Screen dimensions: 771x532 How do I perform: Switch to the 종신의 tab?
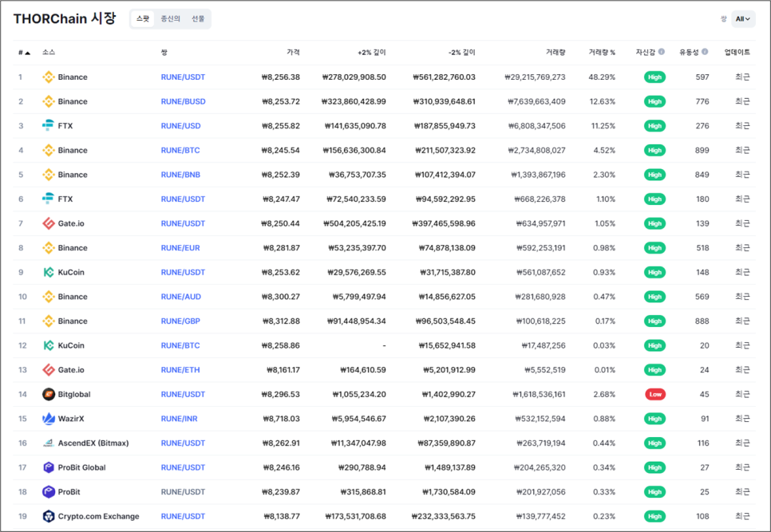[x=170, y=18]
